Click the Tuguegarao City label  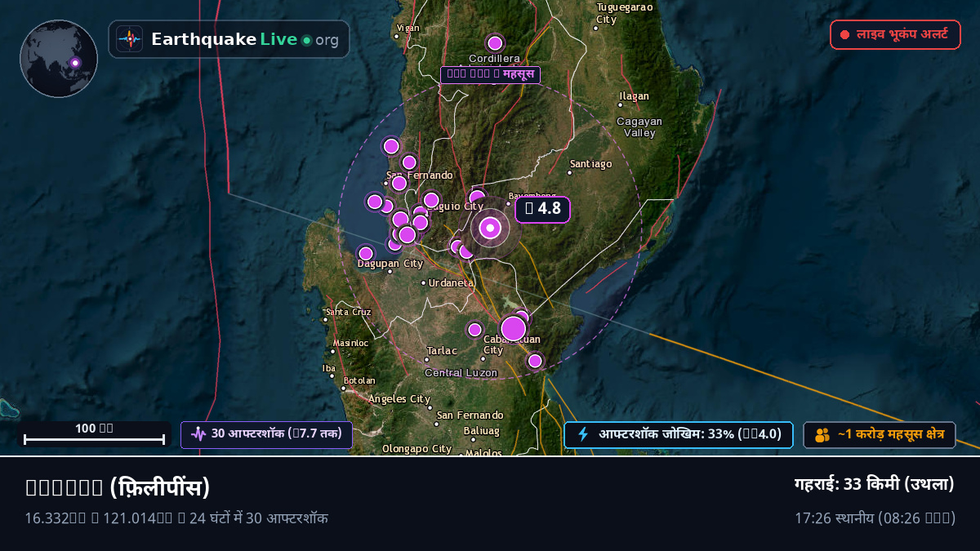click(x=625, y=13)
